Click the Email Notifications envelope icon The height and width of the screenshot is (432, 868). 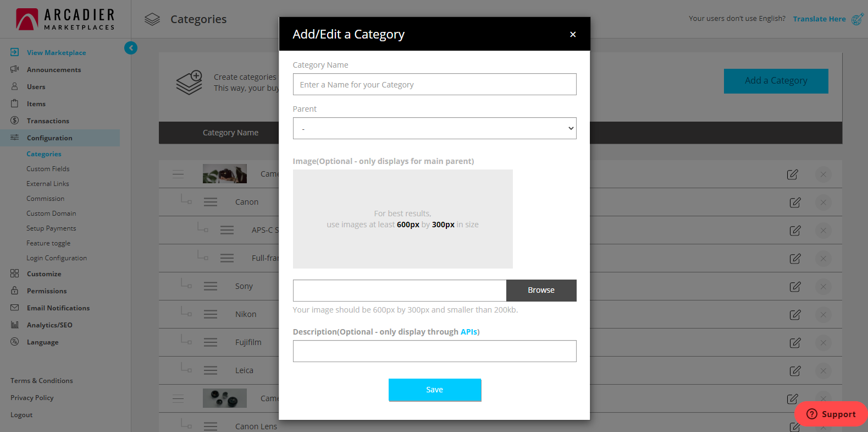[x=15, y=308]
